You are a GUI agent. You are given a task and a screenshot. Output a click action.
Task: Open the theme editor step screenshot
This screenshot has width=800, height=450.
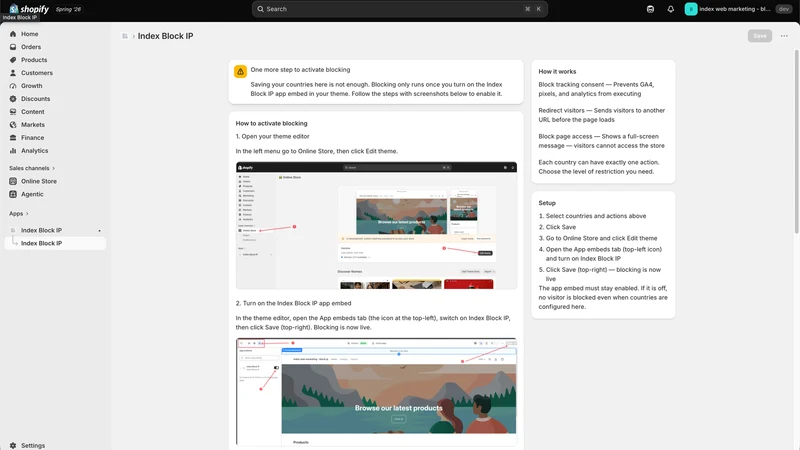[376, 226]
